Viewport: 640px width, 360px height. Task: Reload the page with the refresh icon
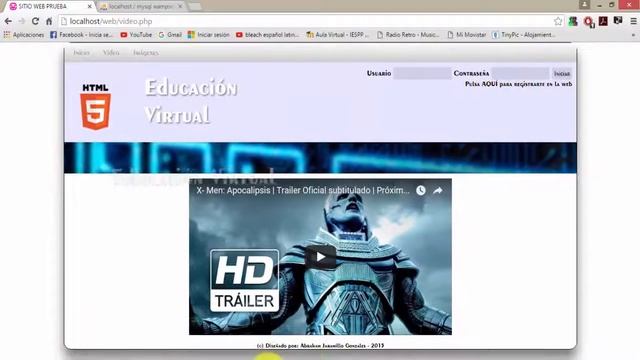pyautogui.click(x=36, y=21)
